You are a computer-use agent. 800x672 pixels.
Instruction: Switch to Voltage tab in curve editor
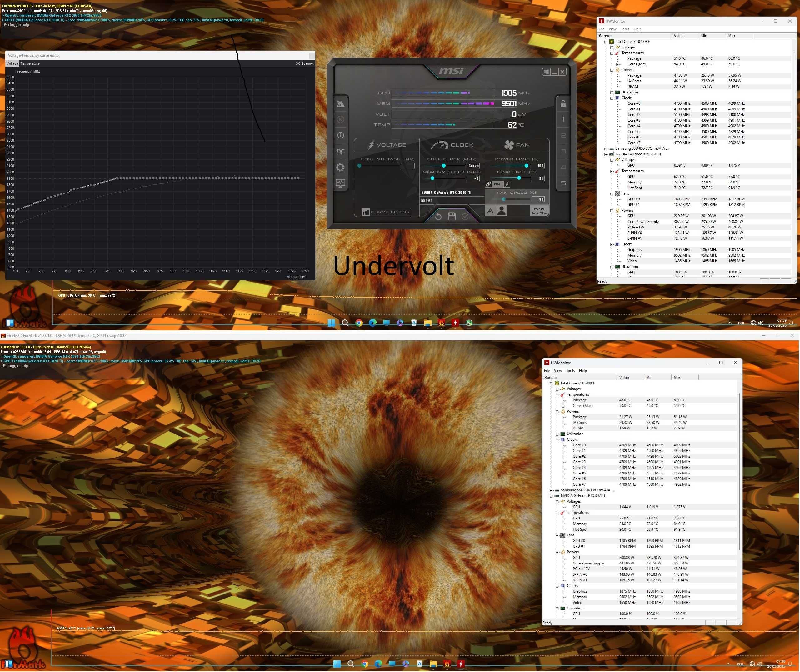tap(12, 64)
